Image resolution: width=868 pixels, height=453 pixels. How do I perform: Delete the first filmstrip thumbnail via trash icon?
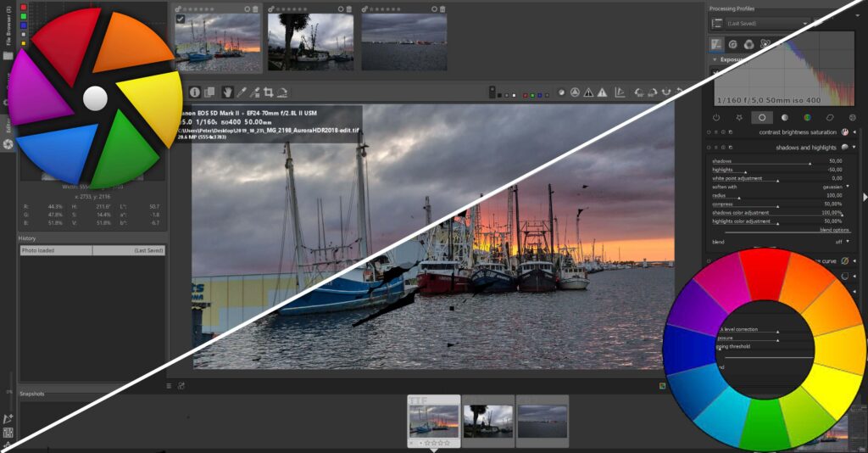tap(256, 8)
